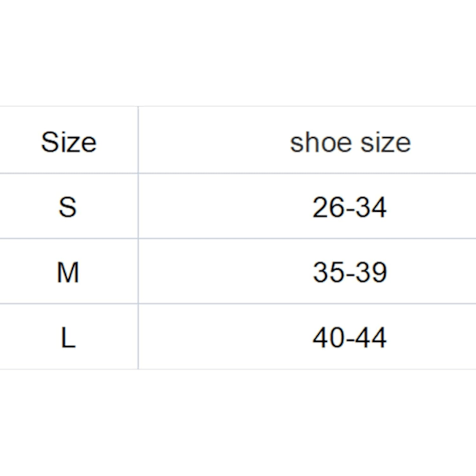Image resolution: width=476 pixels, height=476 pixels.
Task: Click the blank area above the table
Action: [x=238, y=53]
